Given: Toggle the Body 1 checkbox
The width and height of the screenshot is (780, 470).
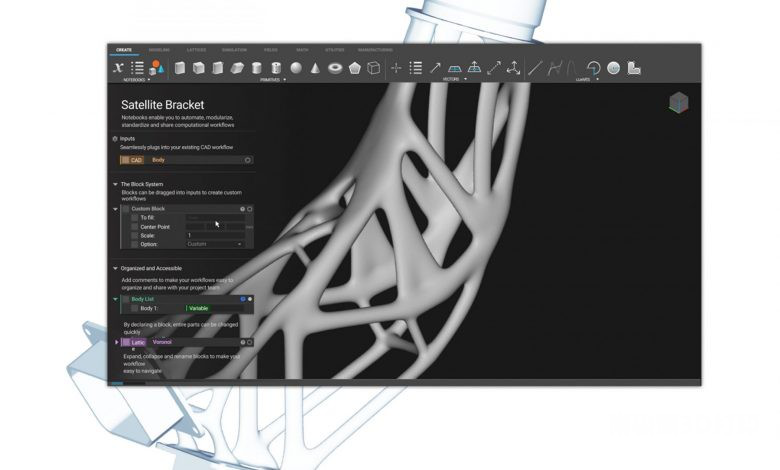Looking at the screenshot, I should (134, 308).
